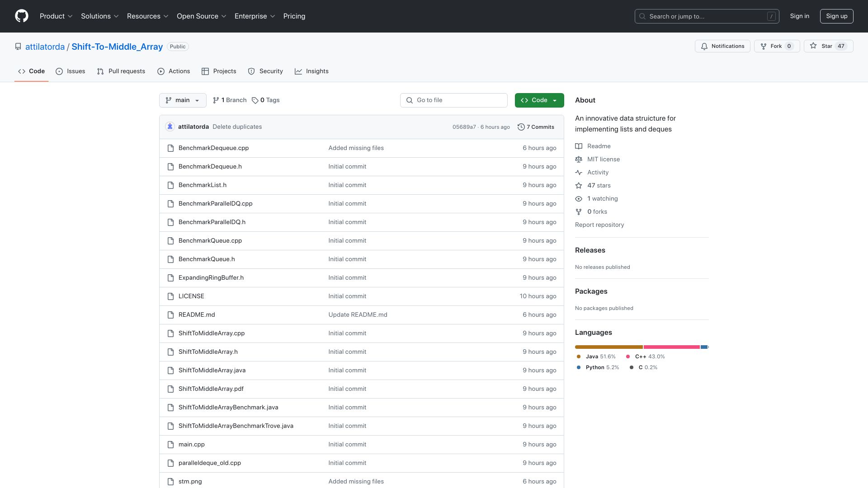
Task: Click the Java segment of language bar
Action: point(609,347)
